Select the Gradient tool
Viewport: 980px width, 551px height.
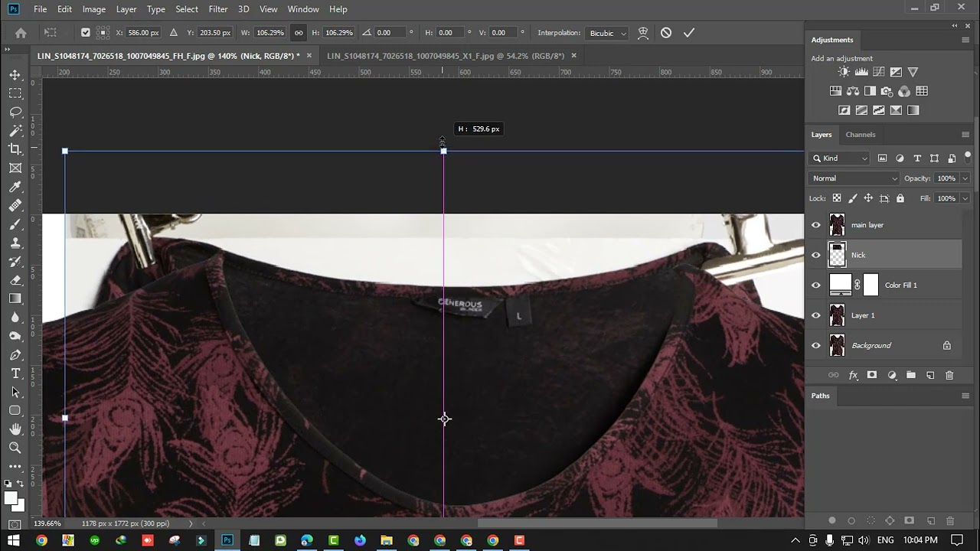click(x=15, y=298)
